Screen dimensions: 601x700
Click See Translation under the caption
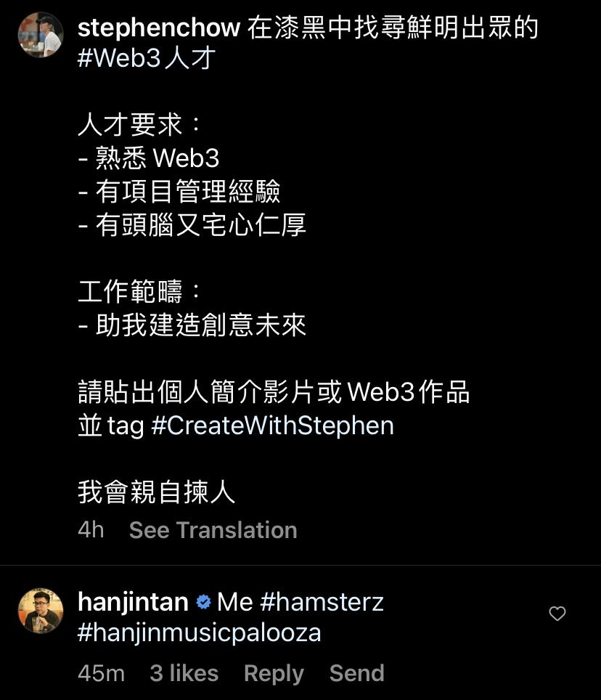click(213, 530)
